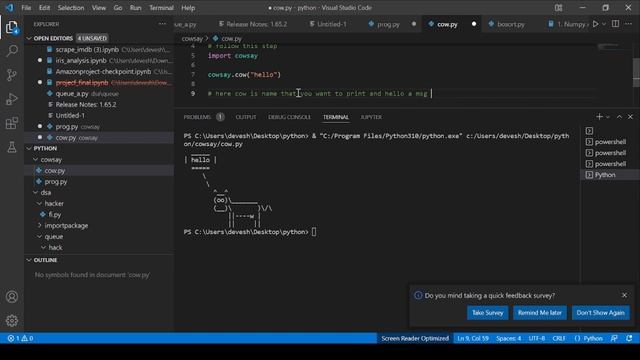
Task: Click the Python language mode indicator
Action: coord(593,338)
